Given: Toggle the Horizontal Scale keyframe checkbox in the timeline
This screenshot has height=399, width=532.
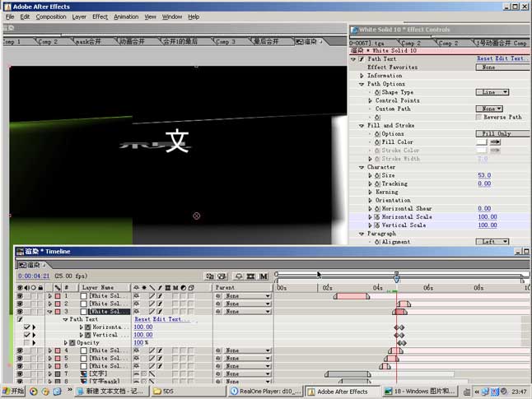Looking at the screenshot, I should [27, 327].
